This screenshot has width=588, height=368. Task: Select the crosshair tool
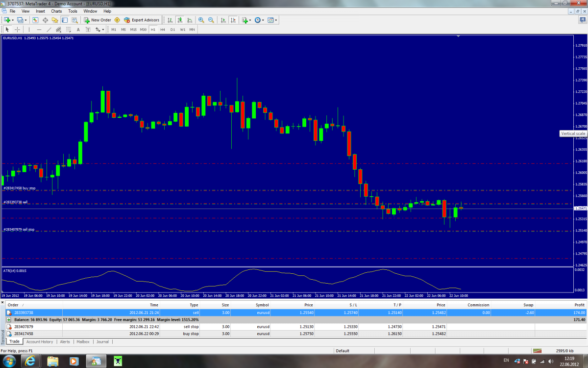pyautogui.click(x=17, y=29)
